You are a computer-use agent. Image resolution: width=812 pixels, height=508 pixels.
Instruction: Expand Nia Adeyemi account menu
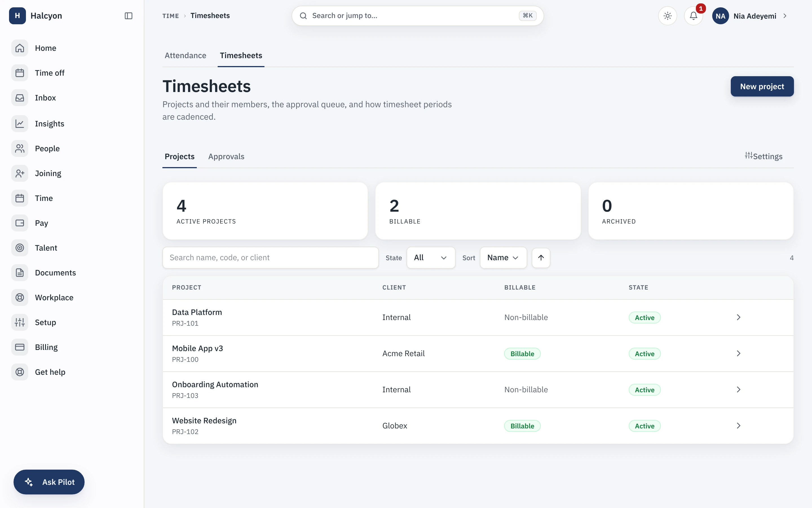(750, 16)
